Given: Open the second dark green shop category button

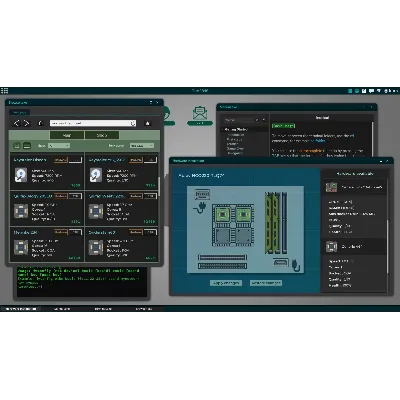Looking at the screenshot, I should tap(102, 135).
